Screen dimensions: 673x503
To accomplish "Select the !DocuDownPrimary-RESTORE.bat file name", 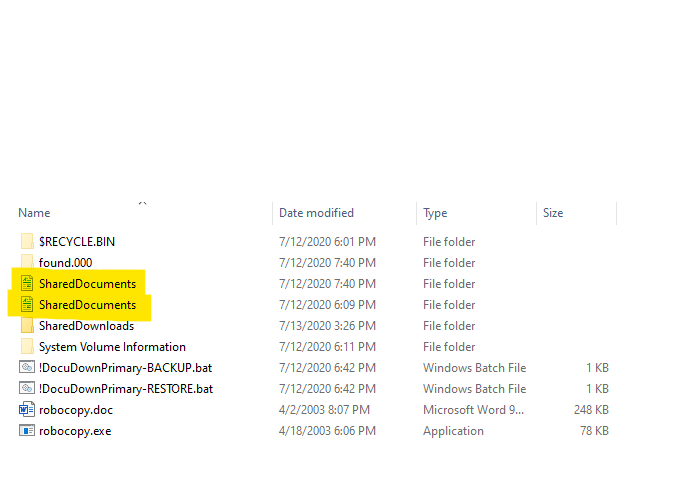I will [126, 389].
